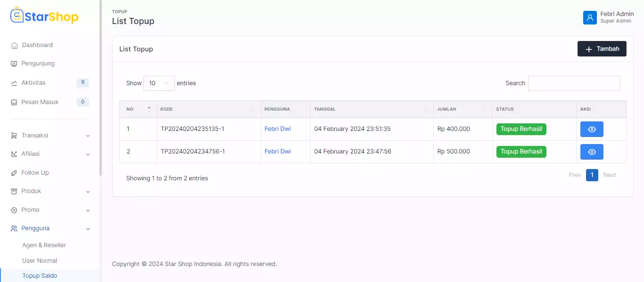
Task: Open Dashboard via its home icon
Action: [x=14, y=45]
